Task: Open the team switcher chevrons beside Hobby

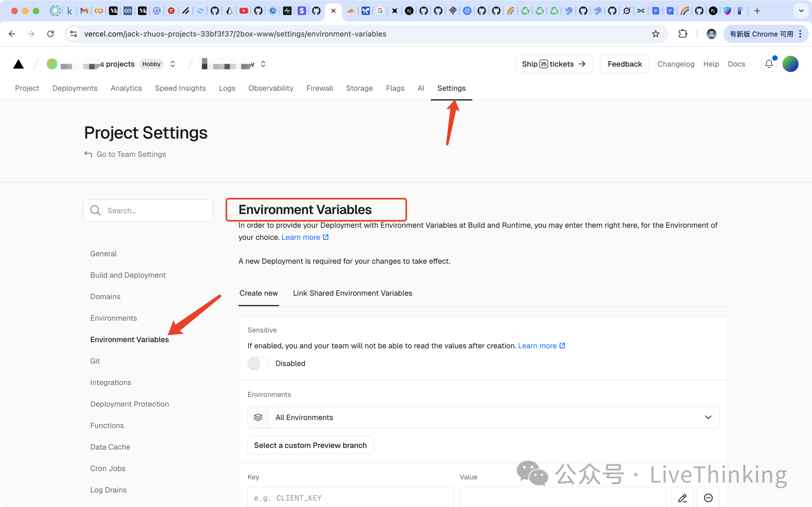Action: 173,64
